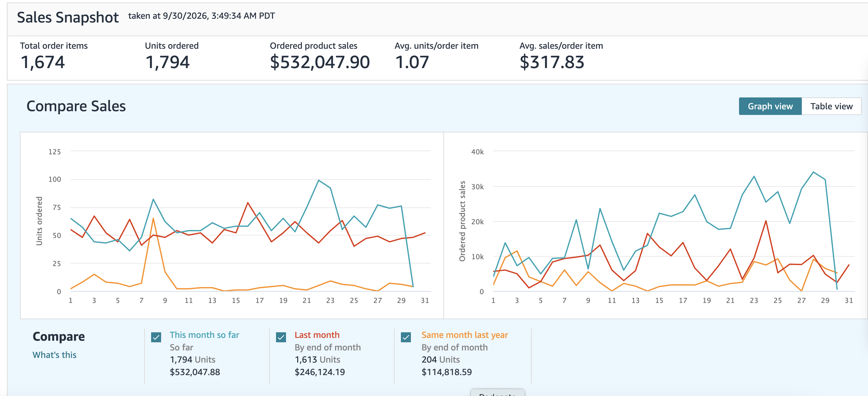Click the '40k' label on sales chart axis
Screen dimensions: 868x396
point(477,152)
